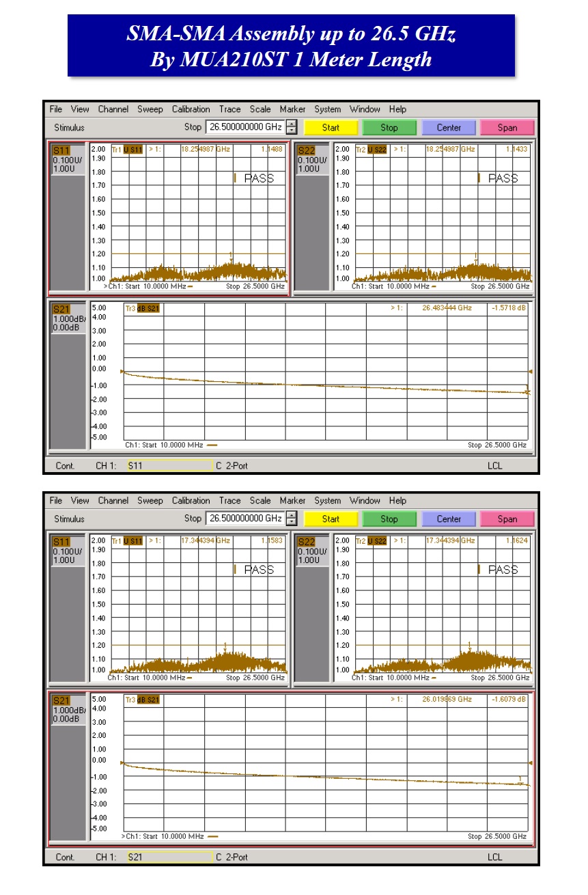The image size is (588, 895).
Task: Click the green Stop button in the lower analyzer
Action: coord(389,519)
